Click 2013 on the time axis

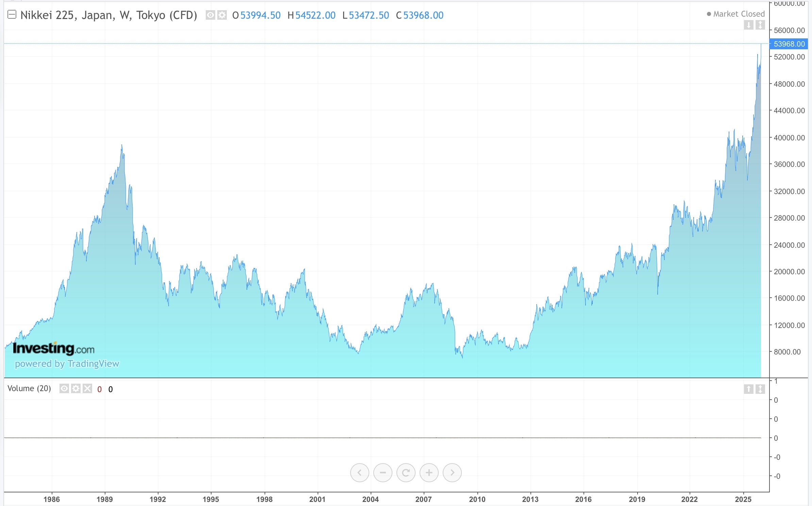[x=530, y=499]
